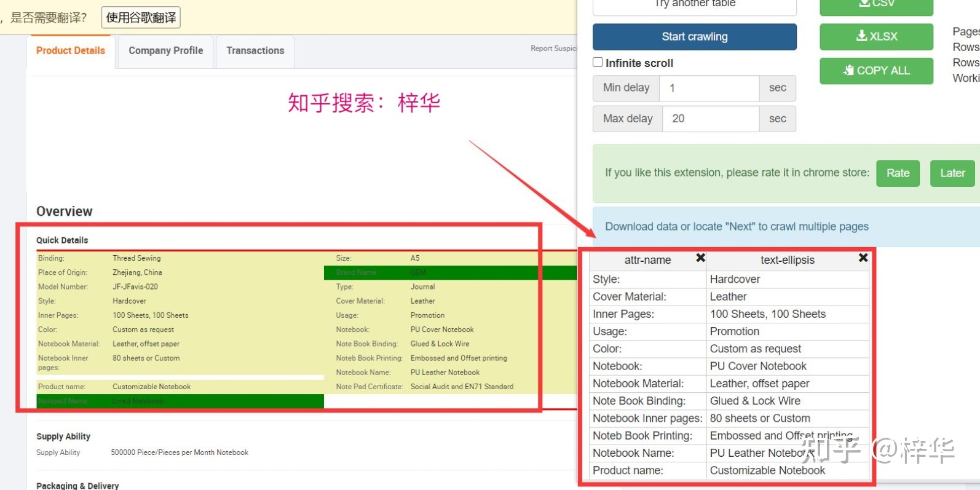
Task: Edit the Max delay value field
Action: tap(711, 119)
